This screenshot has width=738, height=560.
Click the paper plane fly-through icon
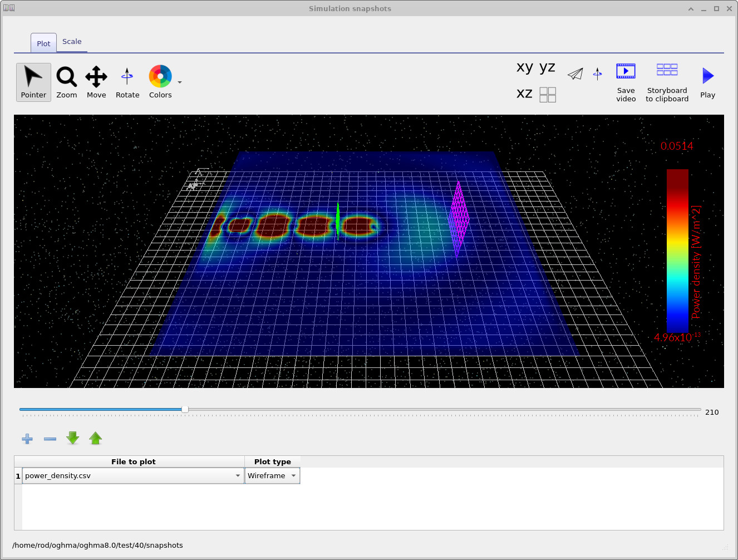click(x=575, y=73)
